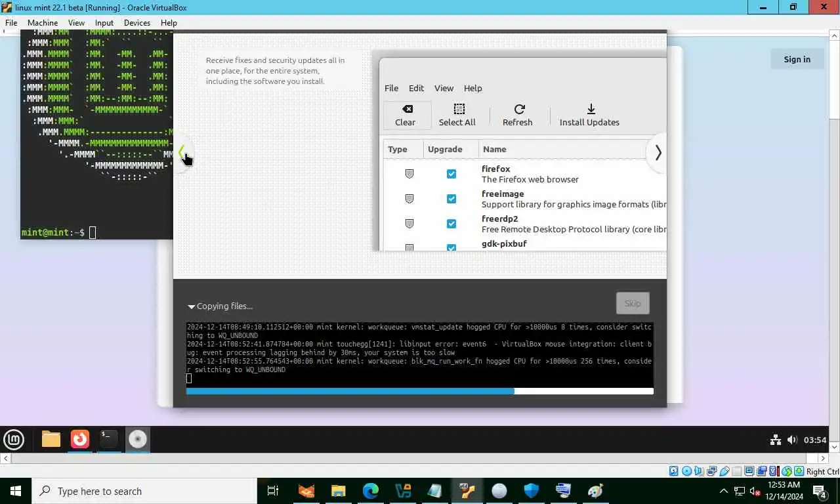Click the Skip button in installer
This screenshot has height=504, width=840.
(x=633, y=303)
